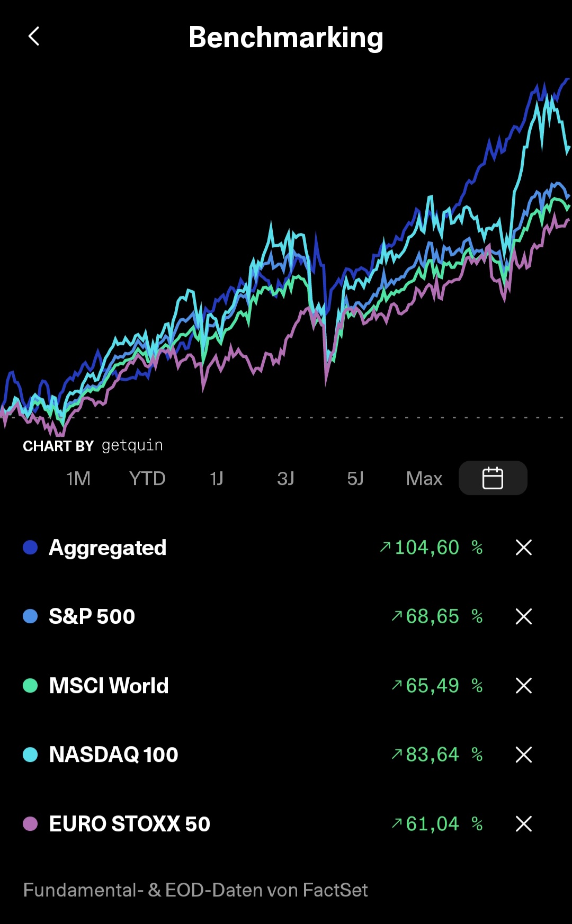The image size is (572, 924).
Task: Choose the 5J time period
Action: (x=355, y=479)
